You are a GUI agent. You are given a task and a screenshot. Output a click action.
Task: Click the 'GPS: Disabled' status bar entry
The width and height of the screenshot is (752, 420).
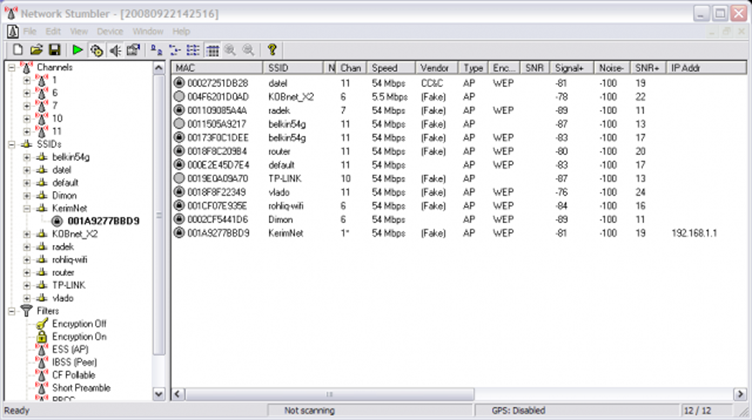(576, 410)
